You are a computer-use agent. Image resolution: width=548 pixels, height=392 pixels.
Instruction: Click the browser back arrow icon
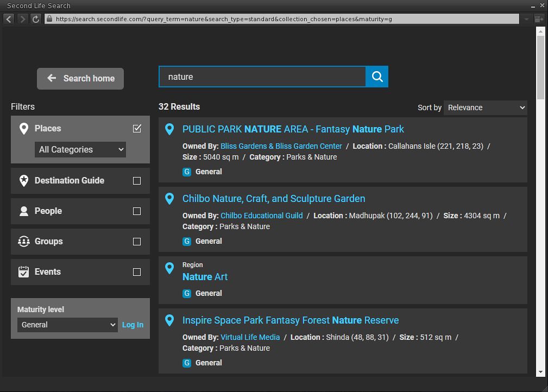point(9,19)
